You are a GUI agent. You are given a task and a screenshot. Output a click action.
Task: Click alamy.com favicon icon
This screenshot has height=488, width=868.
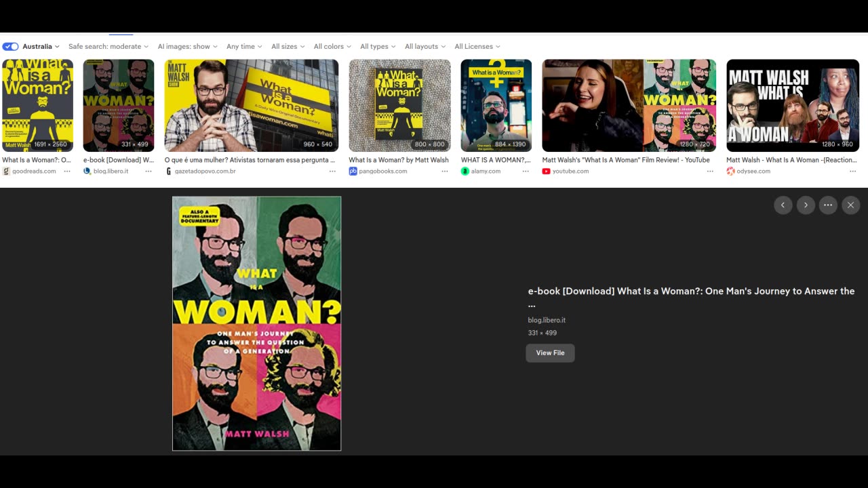click(465, 171)
